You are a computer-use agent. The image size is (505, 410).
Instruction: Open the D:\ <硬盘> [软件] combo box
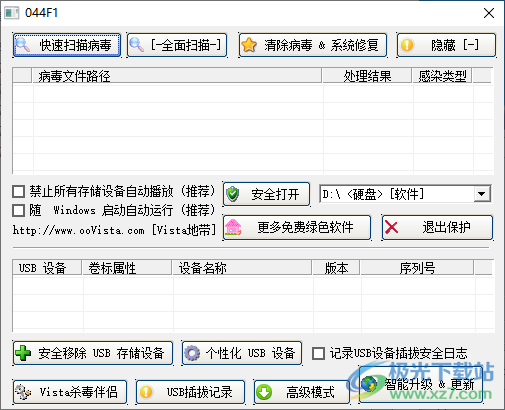pos(405,194)
